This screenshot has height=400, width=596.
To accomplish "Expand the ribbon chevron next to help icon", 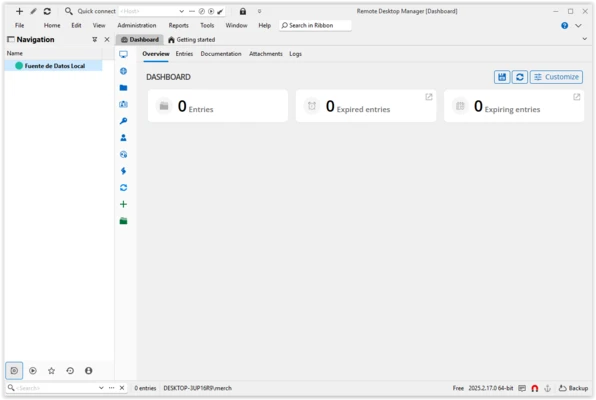I will pyautogui.click(x=578, y=25).
